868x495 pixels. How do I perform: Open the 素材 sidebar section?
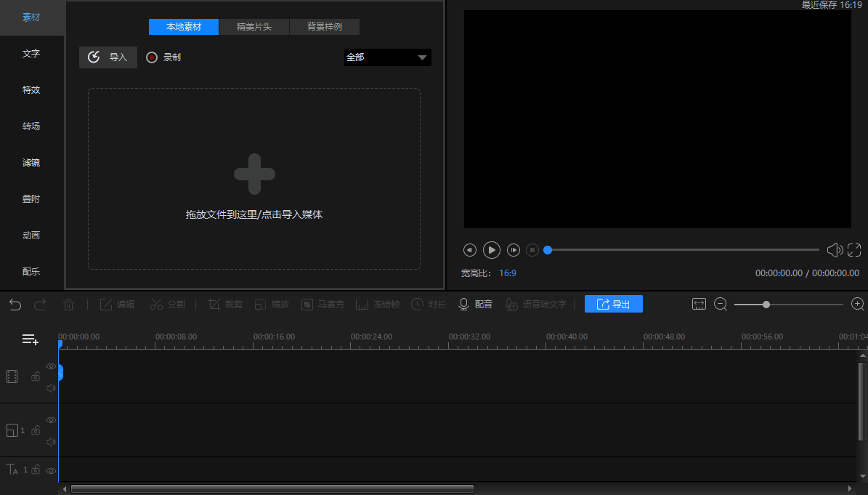pyautogui.click(x=31, y=17)
